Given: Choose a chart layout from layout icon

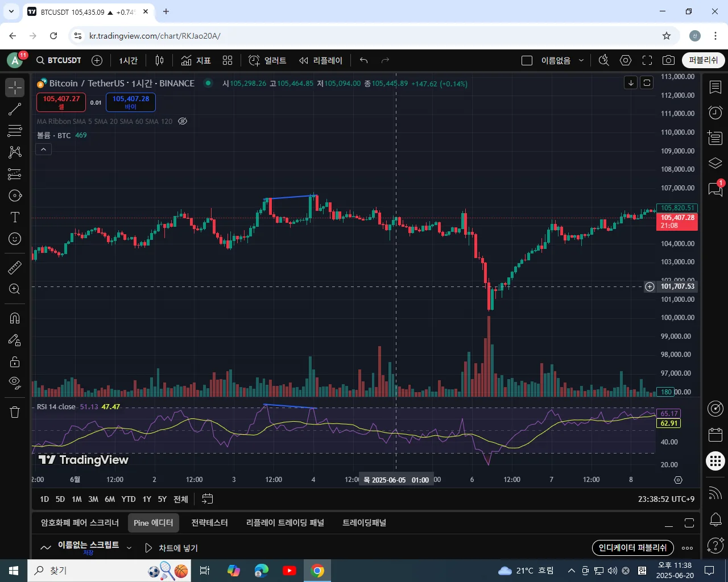Looking at the screenshot, I should 527,60.
